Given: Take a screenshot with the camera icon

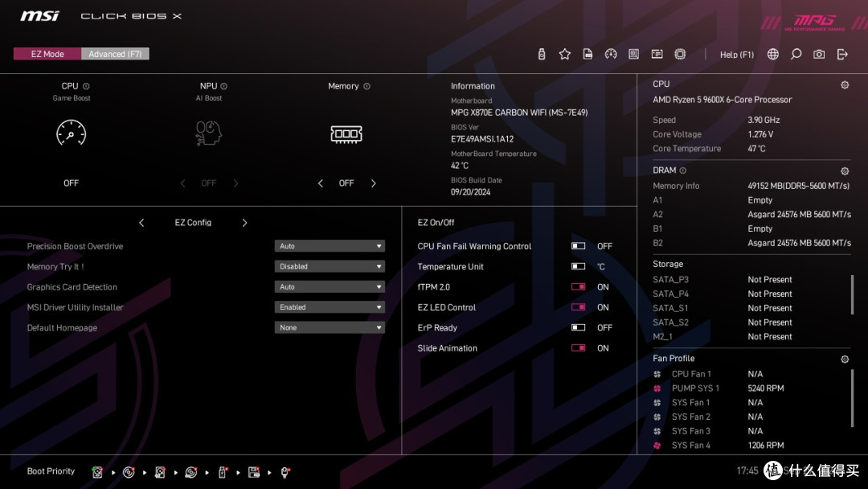Looking at the screenshot, I should tap(819, 54).
